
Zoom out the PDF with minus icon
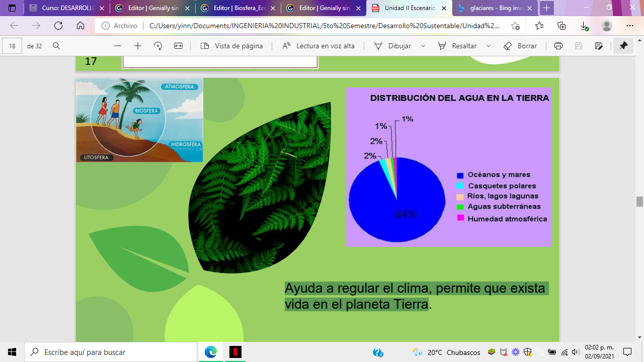pyautogui.click(x=118, y=46)
